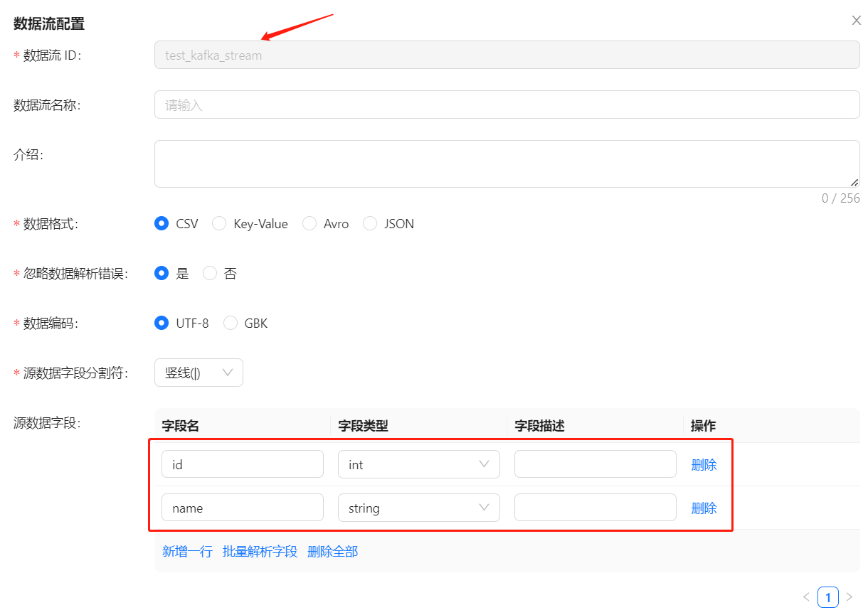
Task: Click 删除全部 to remove all fields
Action: pyautogui.click(x=332, y=552)
